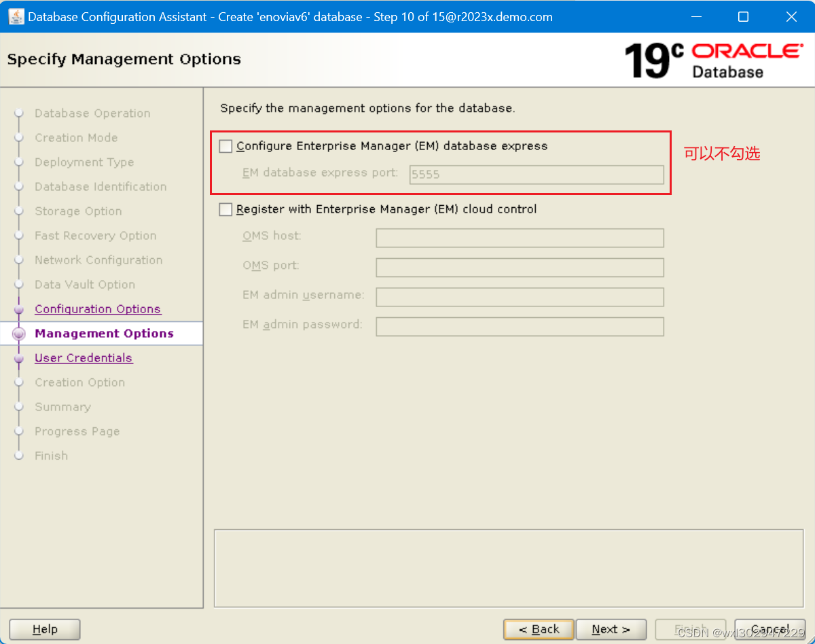The height and width of the screenshot is (644, 815).
Task: Click the Fast Recovery Option step label
Action: point(96,236)
